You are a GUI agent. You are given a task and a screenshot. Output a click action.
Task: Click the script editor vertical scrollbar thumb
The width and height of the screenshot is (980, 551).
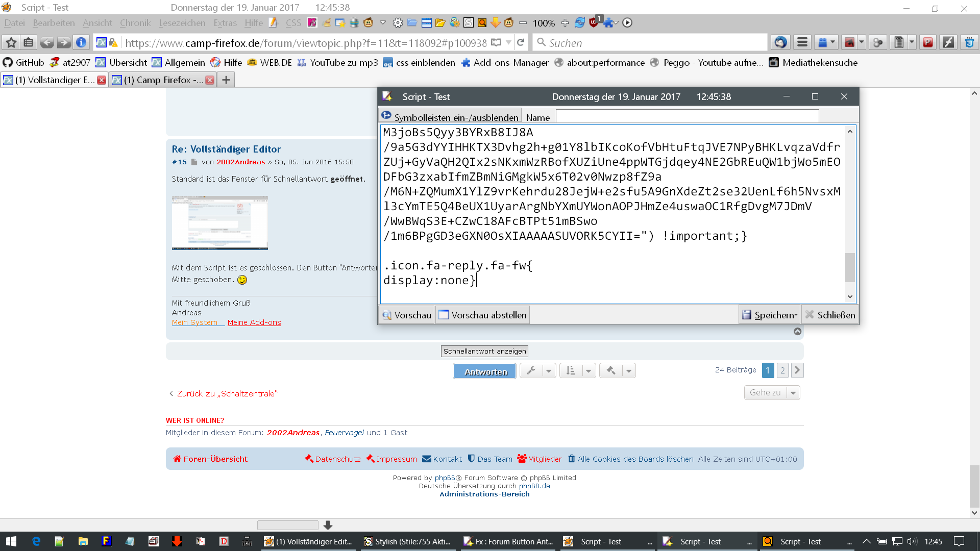850,267
